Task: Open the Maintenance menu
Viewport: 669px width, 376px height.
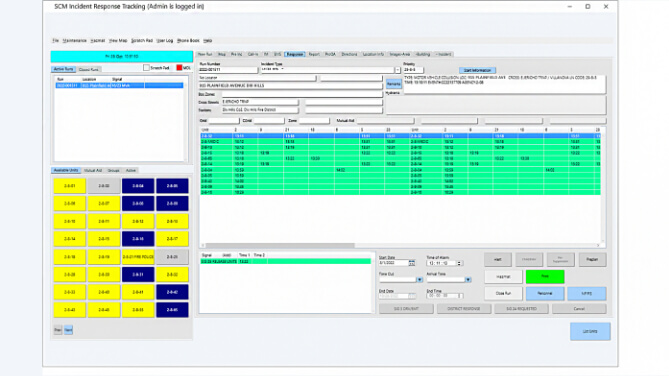Action: (75, 41)
